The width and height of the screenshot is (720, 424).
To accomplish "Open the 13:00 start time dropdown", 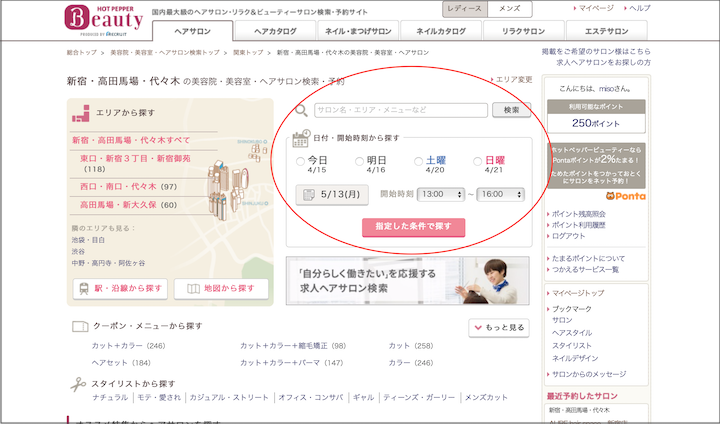I will pyautogui.click(x=441, y=194).
